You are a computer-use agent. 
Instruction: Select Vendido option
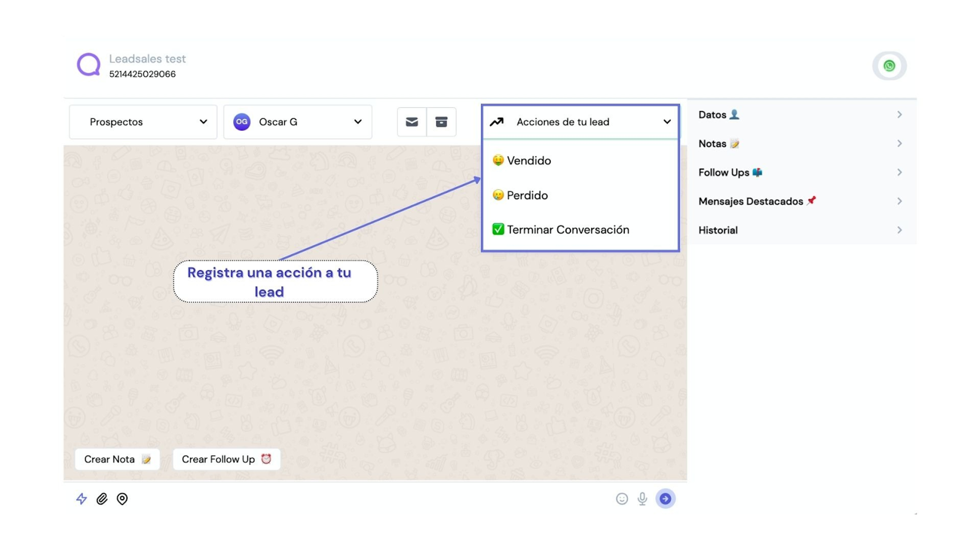pos(580,160)
